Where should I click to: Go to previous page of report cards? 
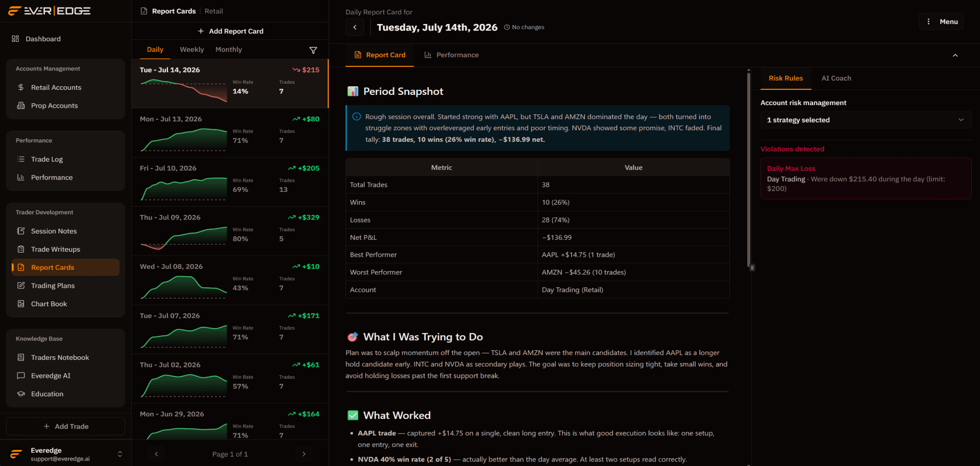(157, 454)
